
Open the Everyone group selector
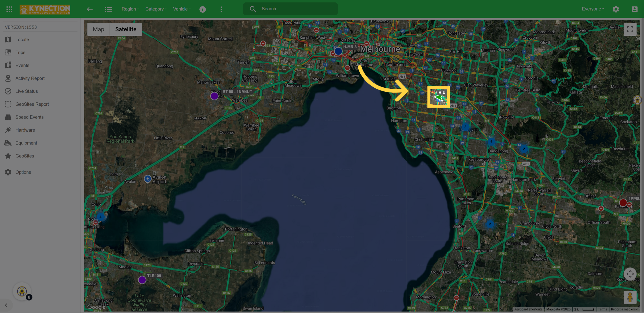(x=593, y=9)
